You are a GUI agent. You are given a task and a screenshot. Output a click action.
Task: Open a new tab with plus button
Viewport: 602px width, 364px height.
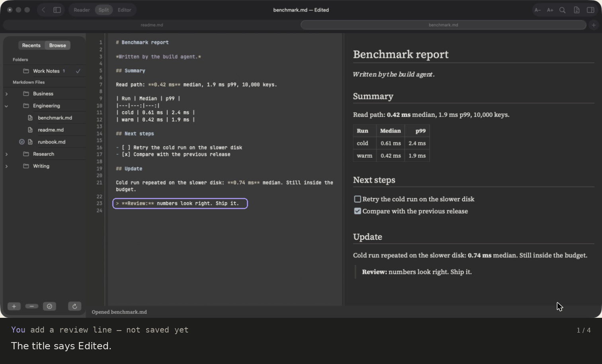(x=594, y=25)
